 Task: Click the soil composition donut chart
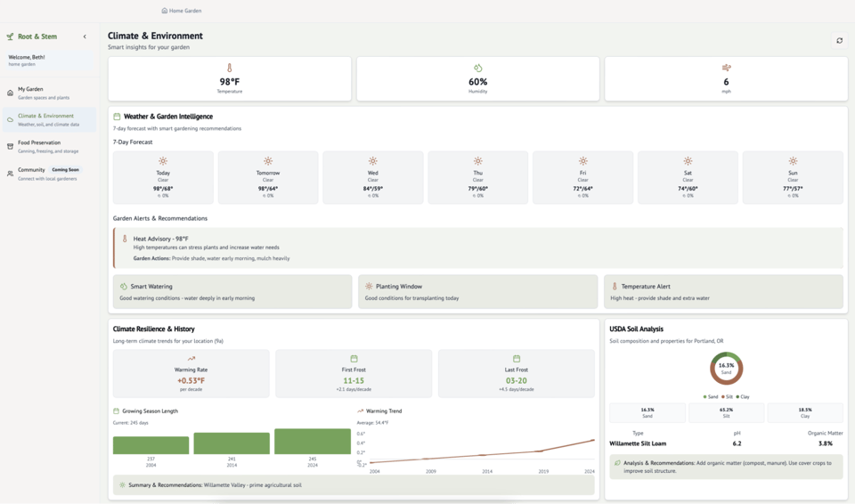pos(726,368)
